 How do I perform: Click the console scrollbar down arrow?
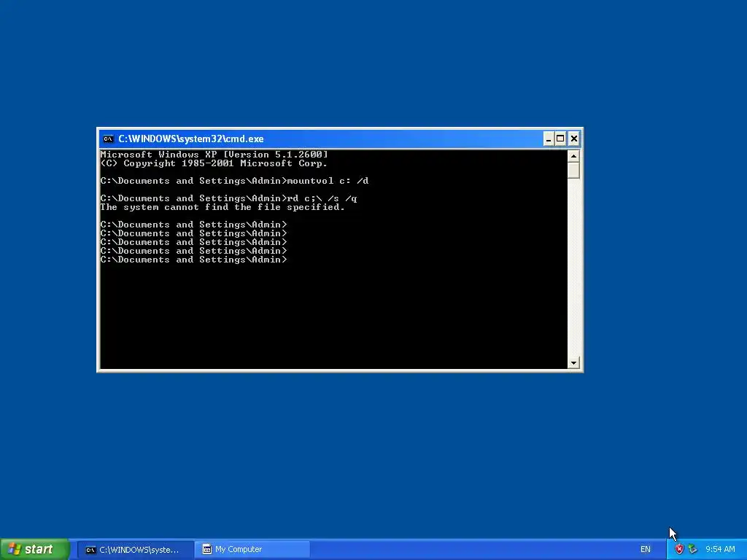coord(573,363)
